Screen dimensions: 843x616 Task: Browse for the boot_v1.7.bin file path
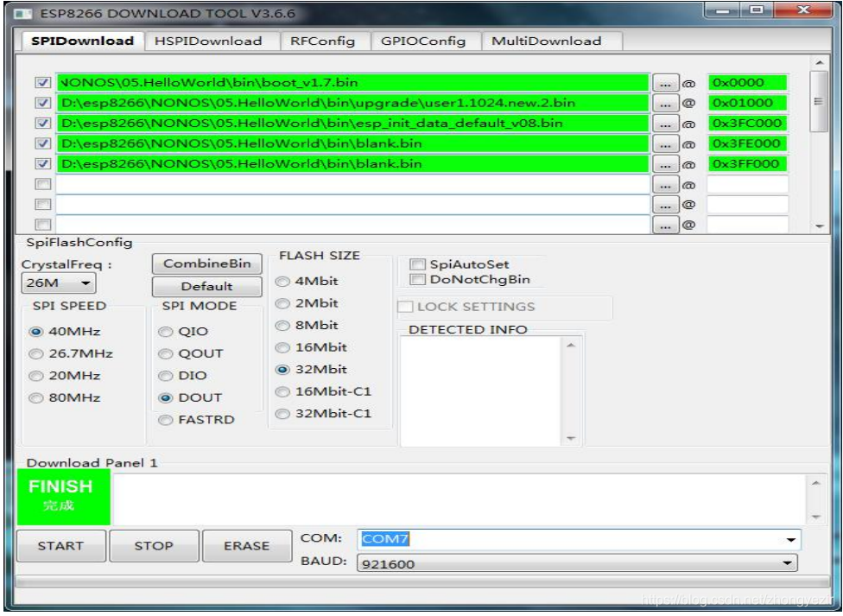[x=666, y=84]
